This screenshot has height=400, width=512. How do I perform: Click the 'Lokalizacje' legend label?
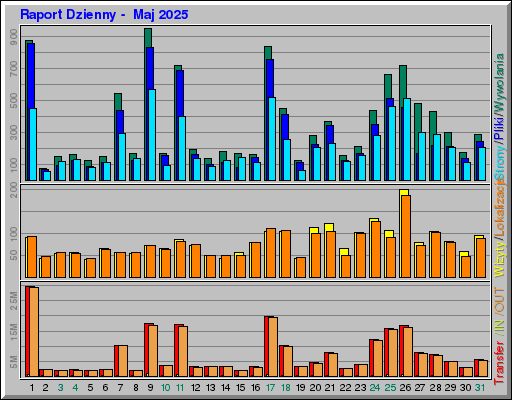click(499, 207)
